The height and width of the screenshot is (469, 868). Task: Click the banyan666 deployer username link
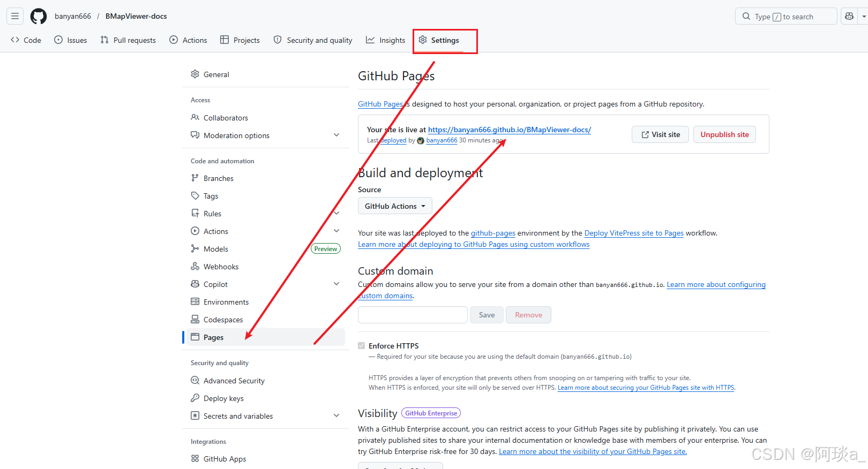(442, 140)
